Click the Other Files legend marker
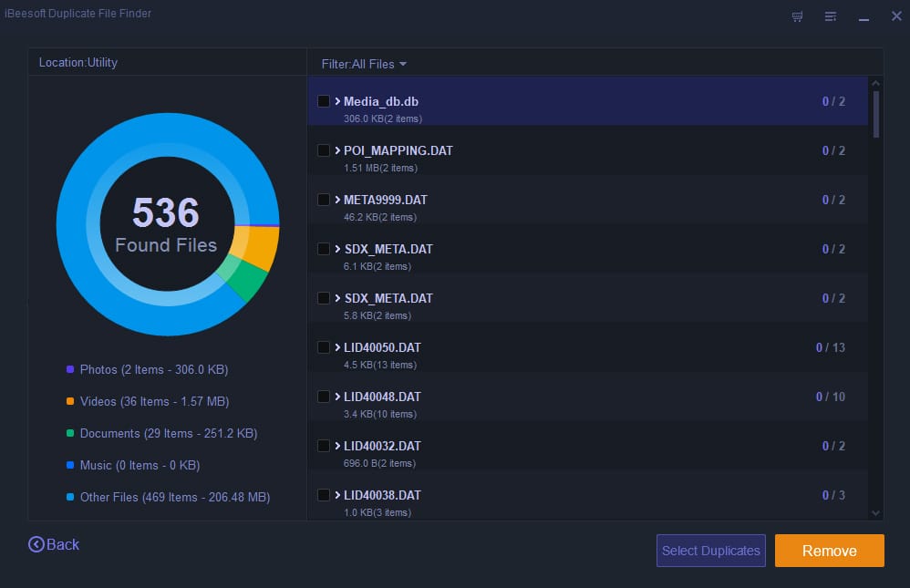Screen dimensions: 910x588 coord(70,497)
